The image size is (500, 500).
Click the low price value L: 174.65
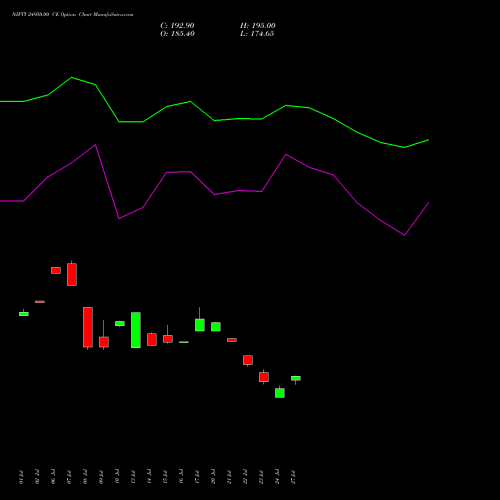257,34
